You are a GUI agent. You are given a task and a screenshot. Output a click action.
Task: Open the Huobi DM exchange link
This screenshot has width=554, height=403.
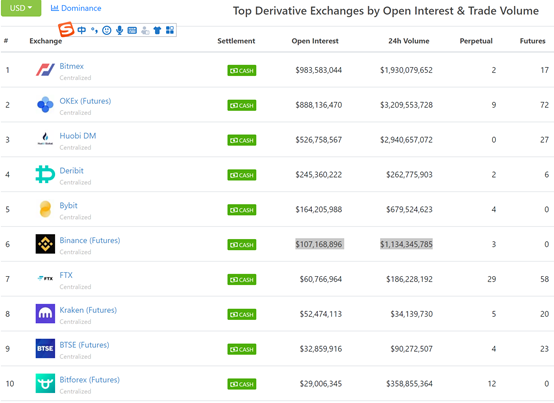click(x=78, y=136)
